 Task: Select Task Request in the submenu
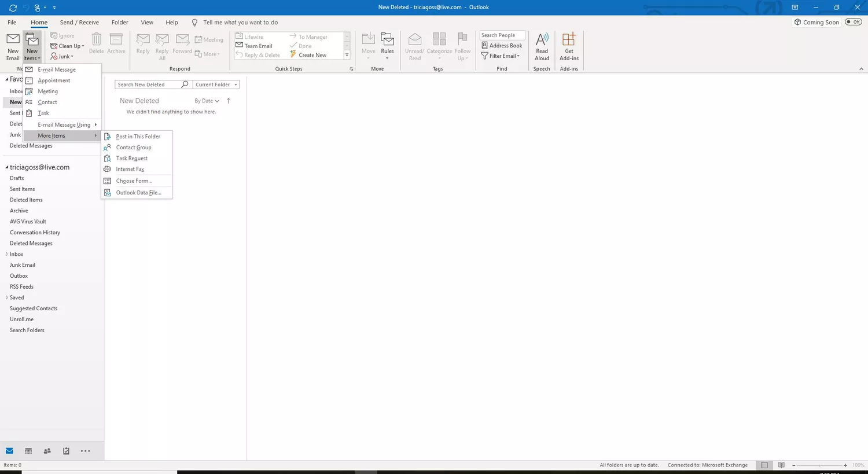pyautogui.click(x=137, y=158)
